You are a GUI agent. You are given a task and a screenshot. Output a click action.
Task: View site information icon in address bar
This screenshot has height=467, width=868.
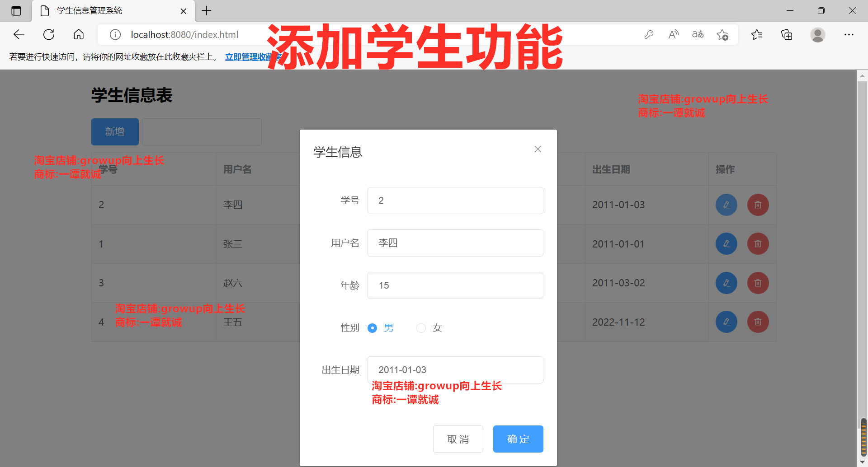pyautogui.click(x=115, y=34)
